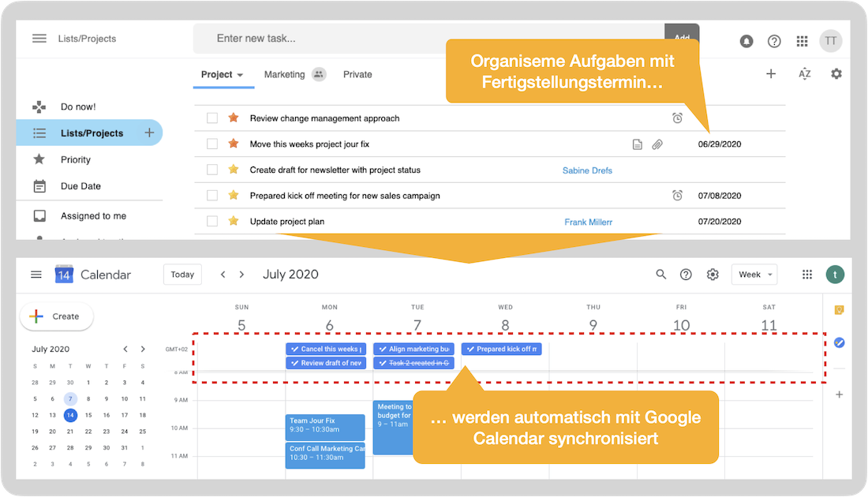Viewport: 868px width, 497px height.
Task: Open Review draft of new all-day task
Action: pos(326,363)
